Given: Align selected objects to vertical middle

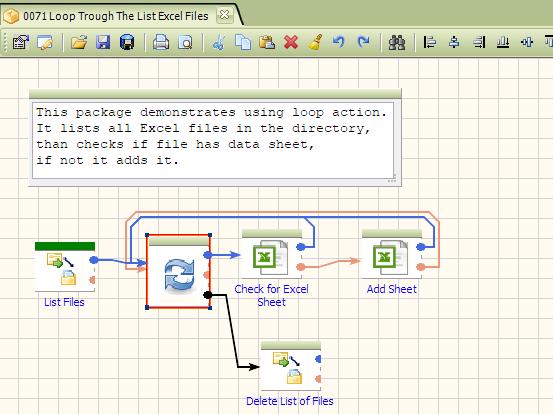Looking at the screenshot, I should coord(527,42).
